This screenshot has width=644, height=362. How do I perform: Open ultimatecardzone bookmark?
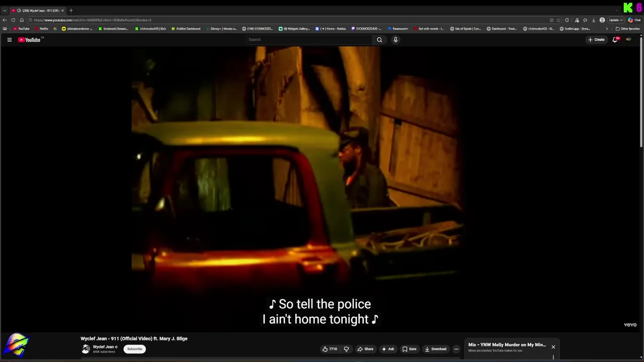pyautogui.click(x=77, y=29)
